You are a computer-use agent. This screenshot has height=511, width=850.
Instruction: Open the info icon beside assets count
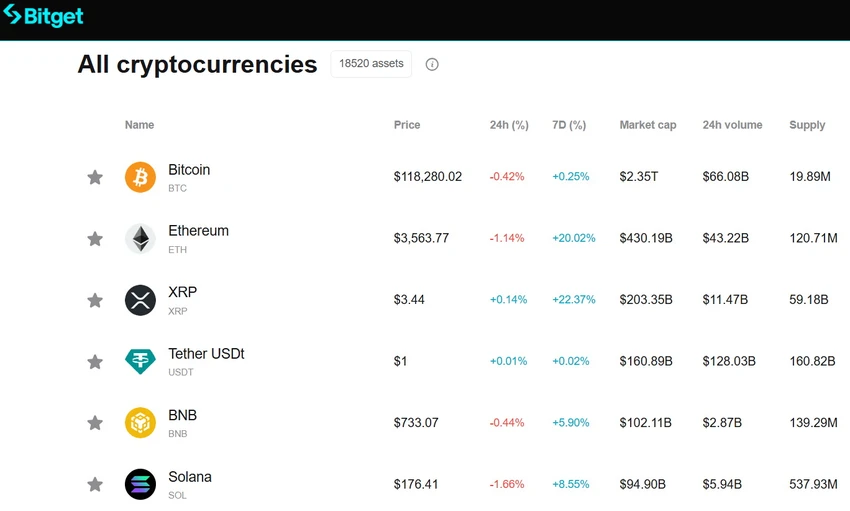[432, 64]
